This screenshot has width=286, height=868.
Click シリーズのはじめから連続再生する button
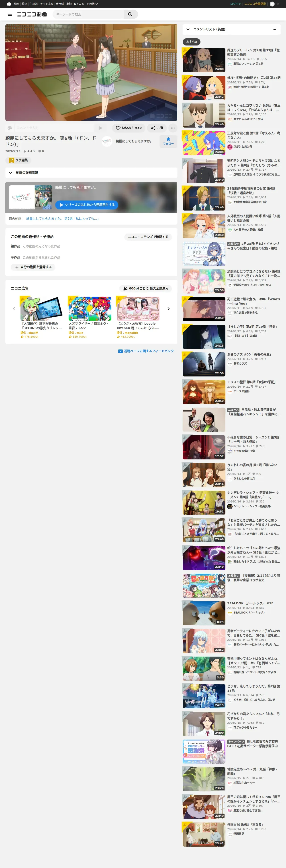click(x=86, y=205)
